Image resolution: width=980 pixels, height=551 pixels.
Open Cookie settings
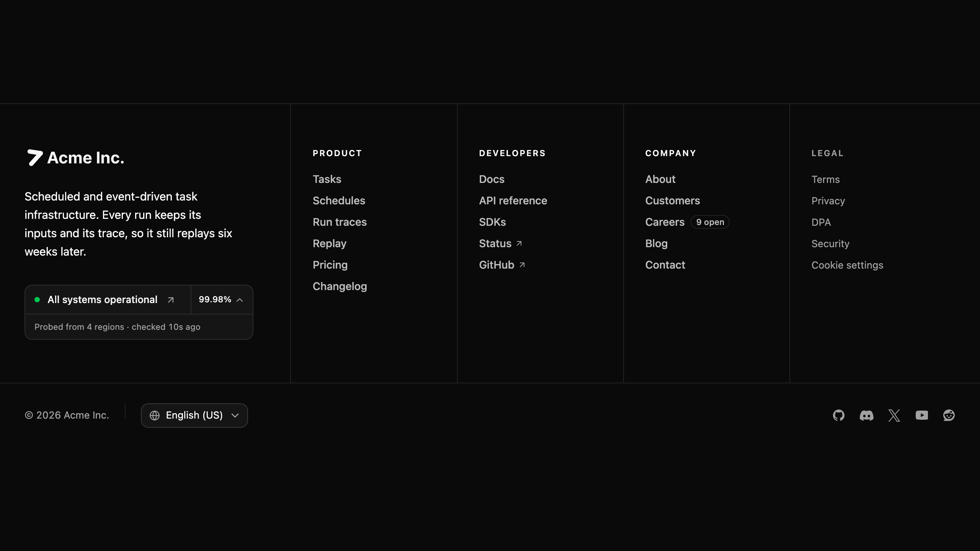tap(847, 265)
